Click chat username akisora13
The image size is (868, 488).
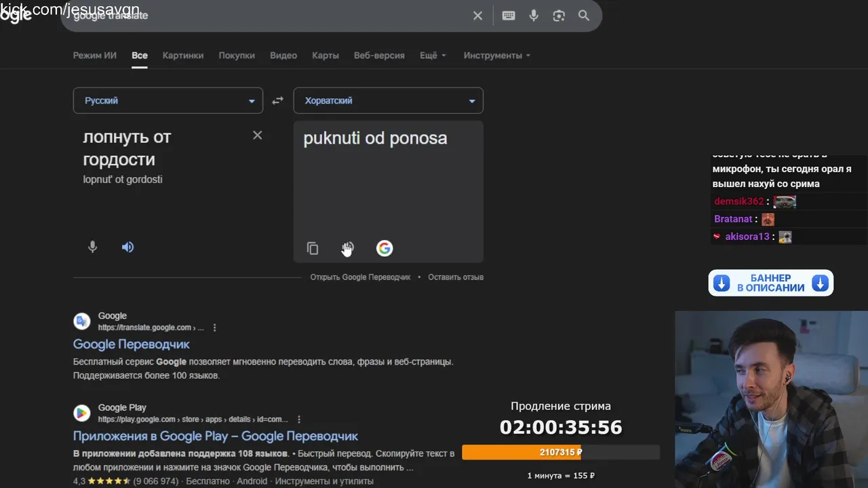[747, 237]
